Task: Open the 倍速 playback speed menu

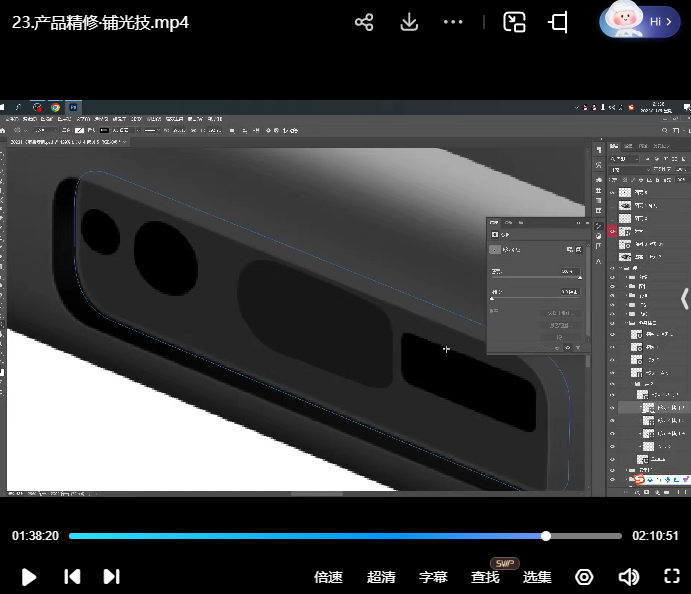Action: tap(328, 577)
